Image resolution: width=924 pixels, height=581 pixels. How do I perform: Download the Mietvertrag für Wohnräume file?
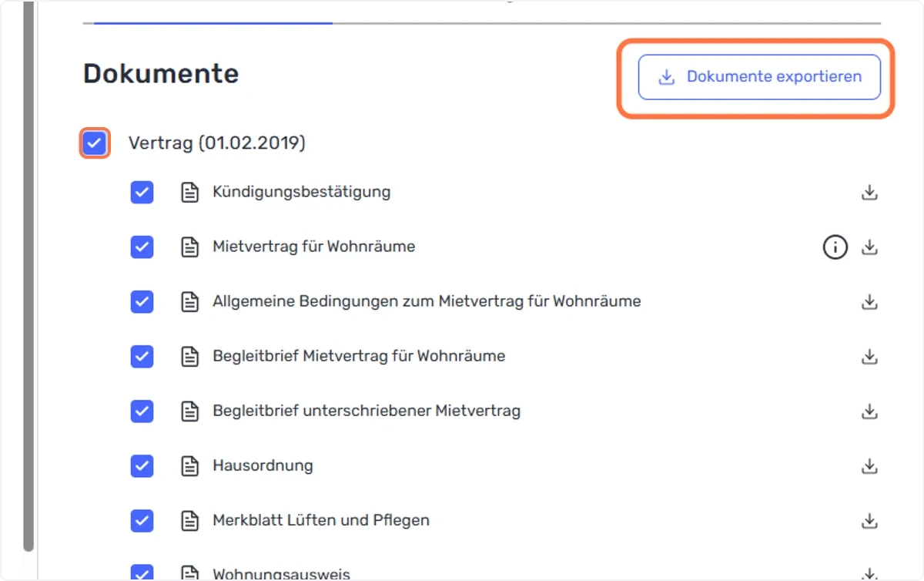pos(869,247)
